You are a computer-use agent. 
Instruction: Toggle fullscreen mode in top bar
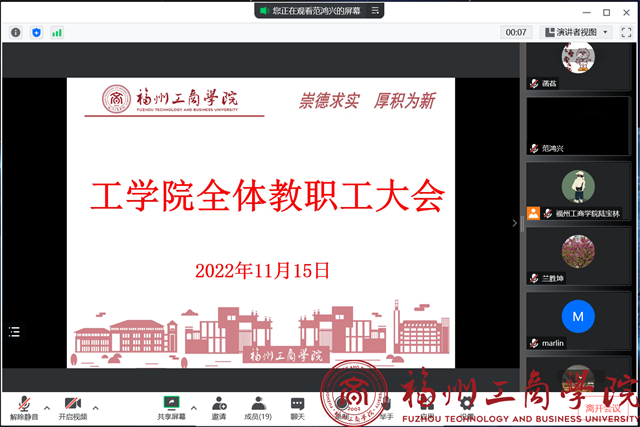tap(628, 32)
